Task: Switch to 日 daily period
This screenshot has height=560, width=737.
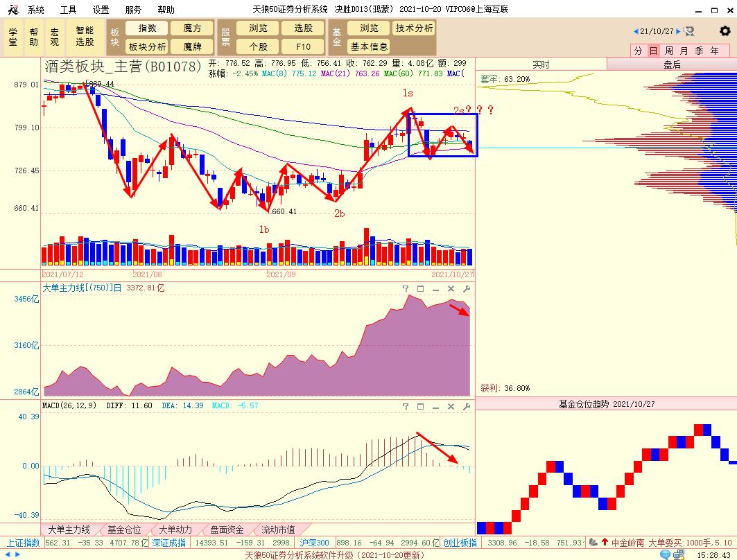Action: click(x=653, y=51)
